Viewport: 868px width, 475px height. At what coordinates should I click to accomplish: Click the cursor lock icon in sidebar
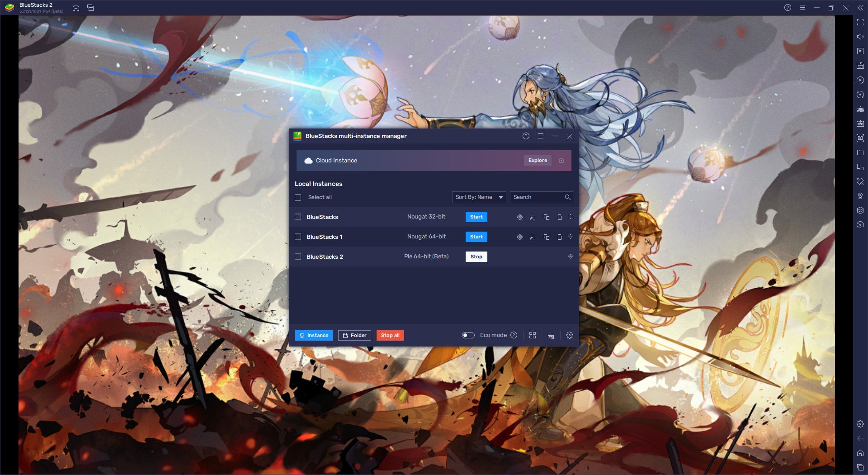pos(860,51)
